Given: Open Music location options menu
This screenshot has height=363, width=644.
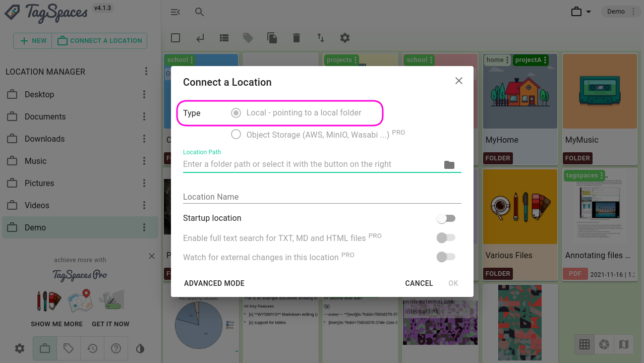Looking at the screenshot, I should pyautogui.click(x=144, y=161).
